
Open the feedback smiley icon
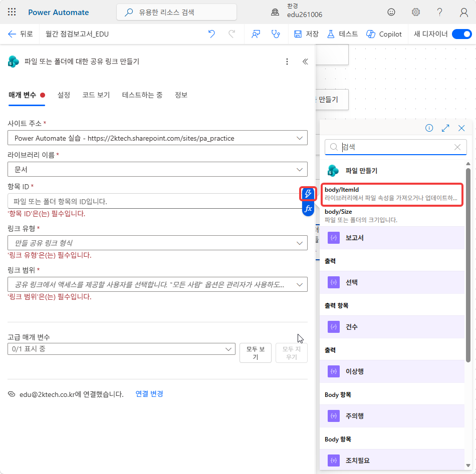pyautogui.click(x=391, y=12)
